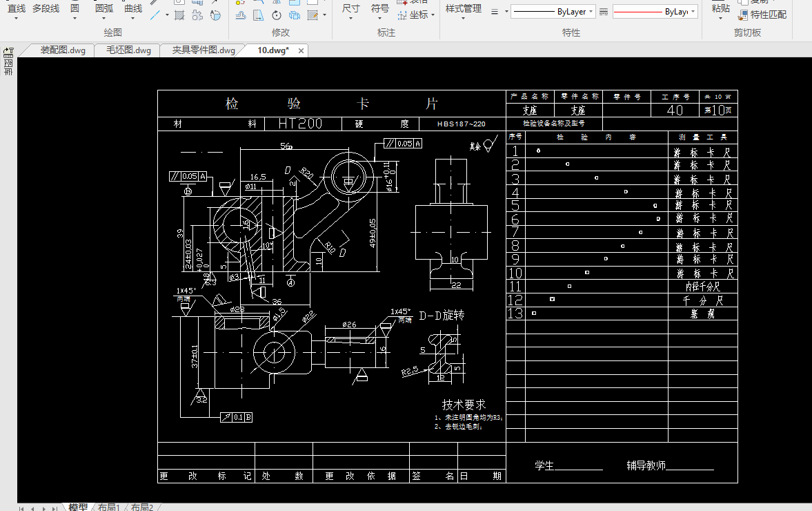
Task: Close the 10.dwg* tab
Action: click(x=301, y=51)
